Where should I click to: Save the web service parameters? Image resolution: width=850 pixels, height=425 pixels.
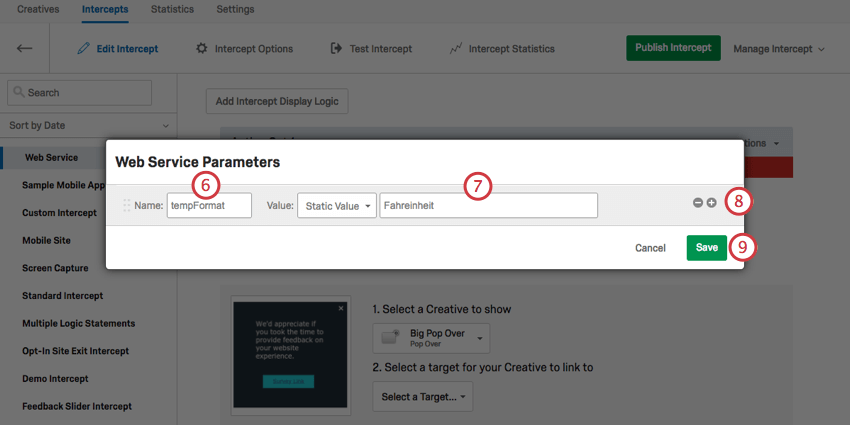706,248
